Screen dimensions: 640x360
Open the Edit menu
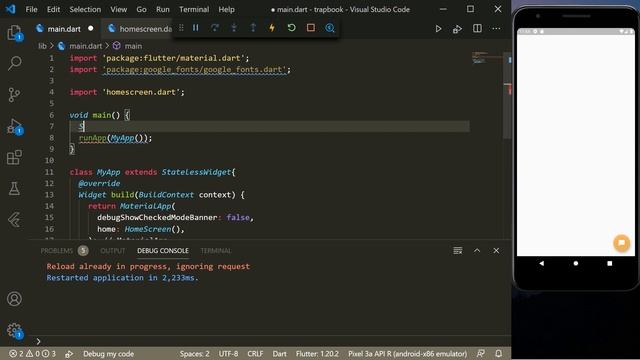coord(53,9)
